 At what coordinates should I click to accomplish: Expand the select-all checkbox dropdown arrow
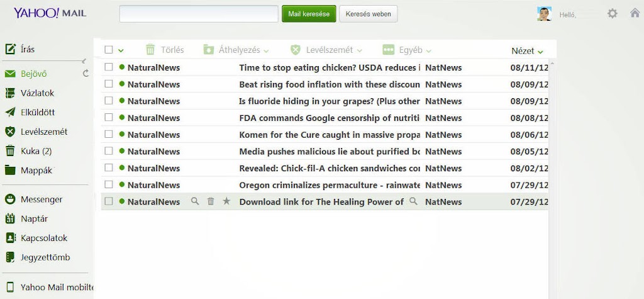coord(121,50)
